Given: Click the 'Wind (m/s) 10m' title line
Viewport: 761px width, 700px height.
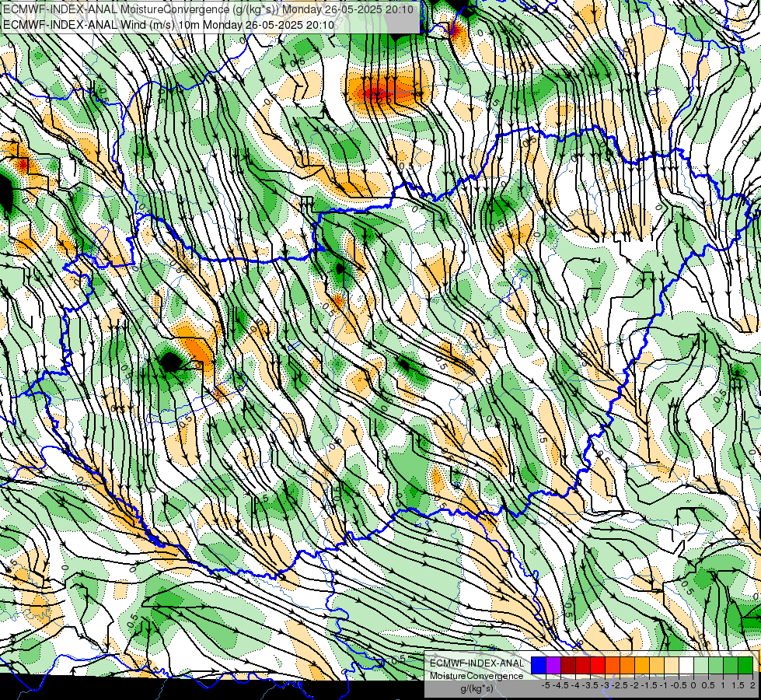Looking at the screenshot, I should 169,24.
